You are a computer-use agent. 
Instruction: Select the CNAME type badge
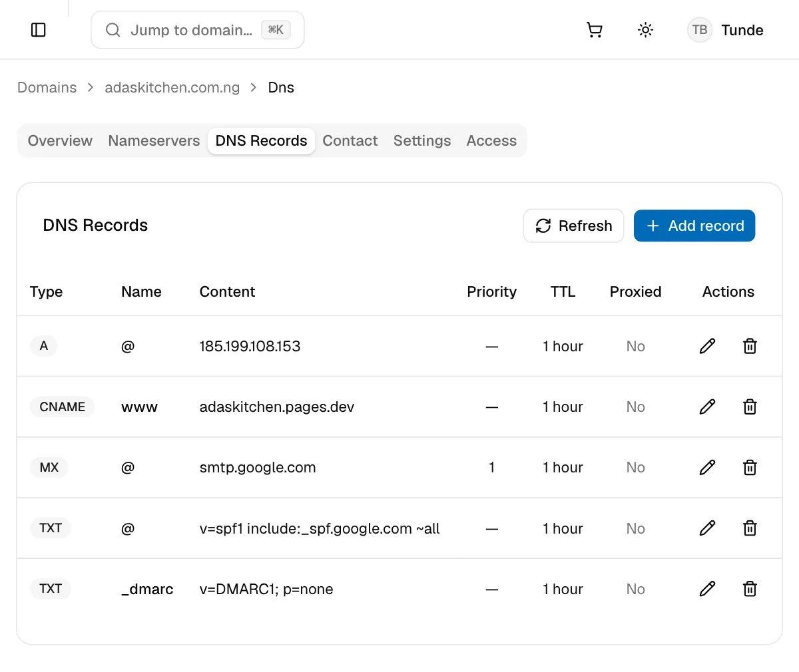point(62,407)
